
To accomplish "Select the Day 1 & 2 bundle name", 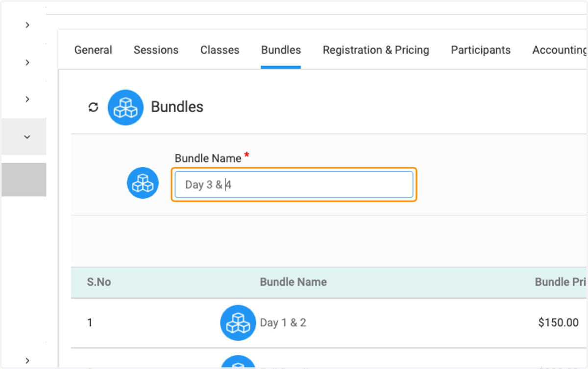I will coord(283,323).
